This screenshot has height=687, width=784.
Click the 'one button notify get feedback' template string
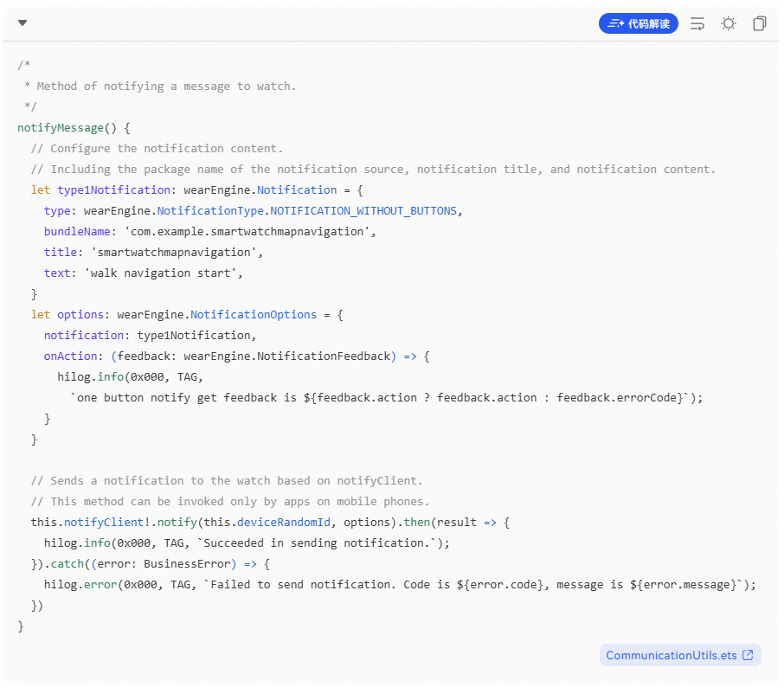tap(381, 397)
